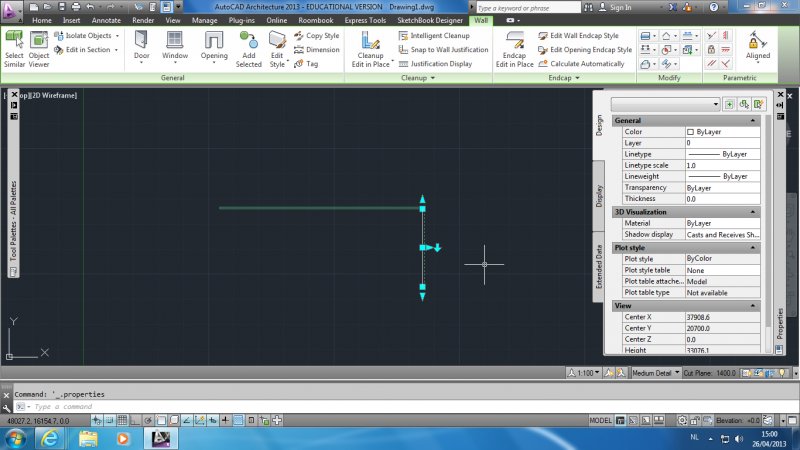Collapse the Plot style section

tap(753, 247)
